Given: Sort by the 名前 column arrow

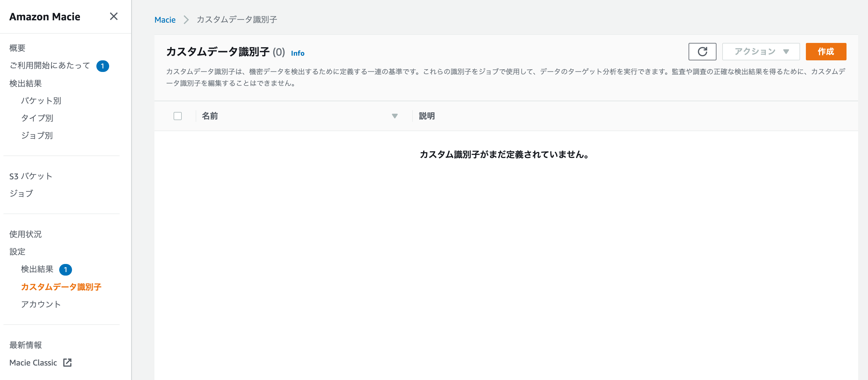Looking at the screenshot, I should (x=395, y=116).
